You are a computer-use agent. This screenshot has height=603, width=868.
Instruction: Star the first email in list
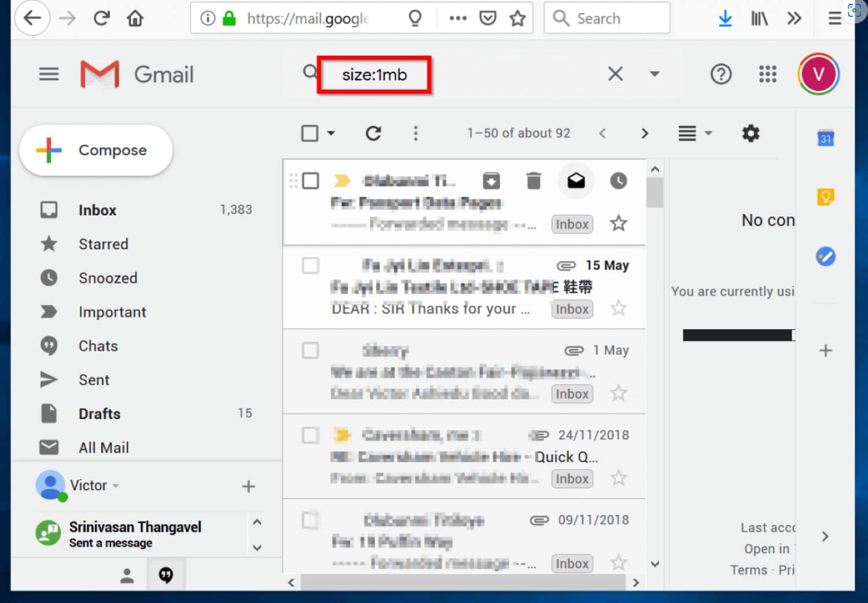619,223
